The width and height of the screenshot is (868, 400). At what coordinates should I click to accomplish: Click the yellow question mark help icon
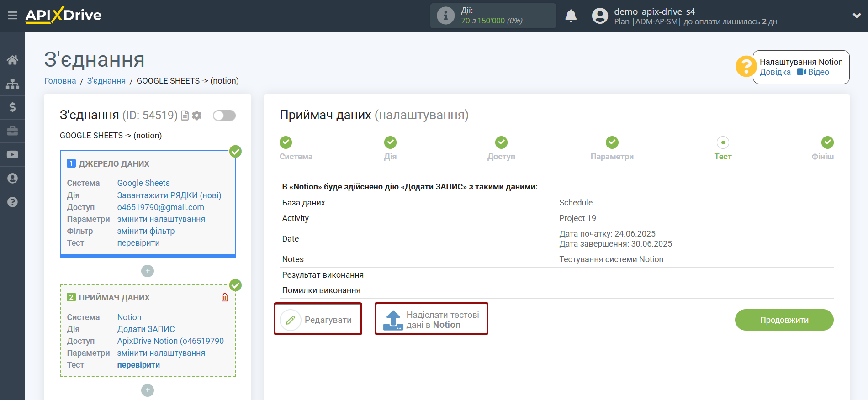(x=746, y=67)
